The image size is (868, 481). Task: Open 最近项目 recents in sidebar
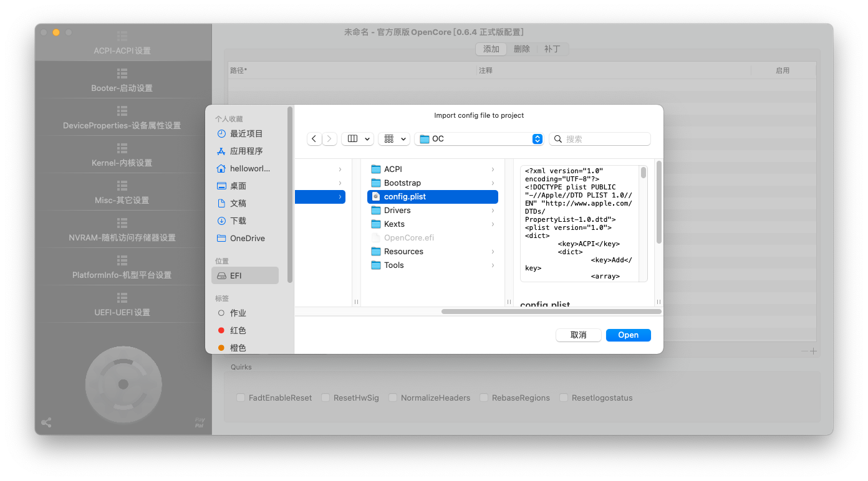coord(245,133)
